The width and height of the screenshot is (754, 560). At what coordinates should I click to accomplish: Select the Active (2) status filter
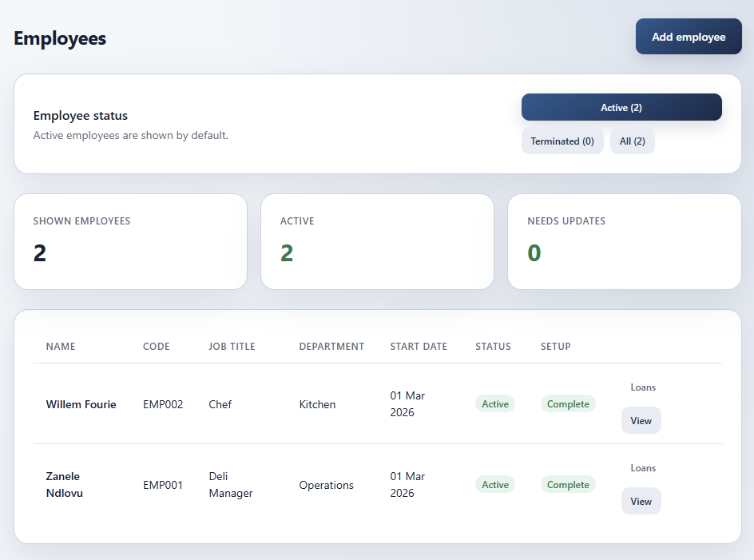point(621,107)
